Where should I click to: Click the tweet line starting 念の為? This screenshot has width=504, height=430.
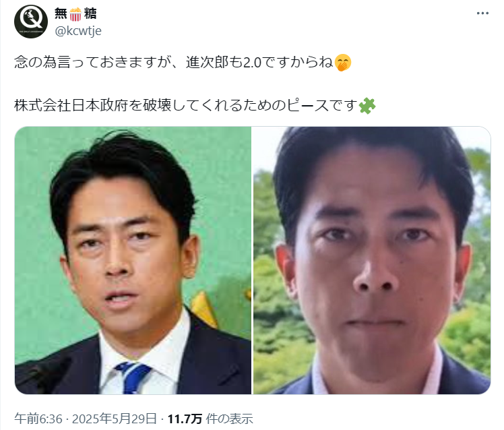tap(183, 62)
